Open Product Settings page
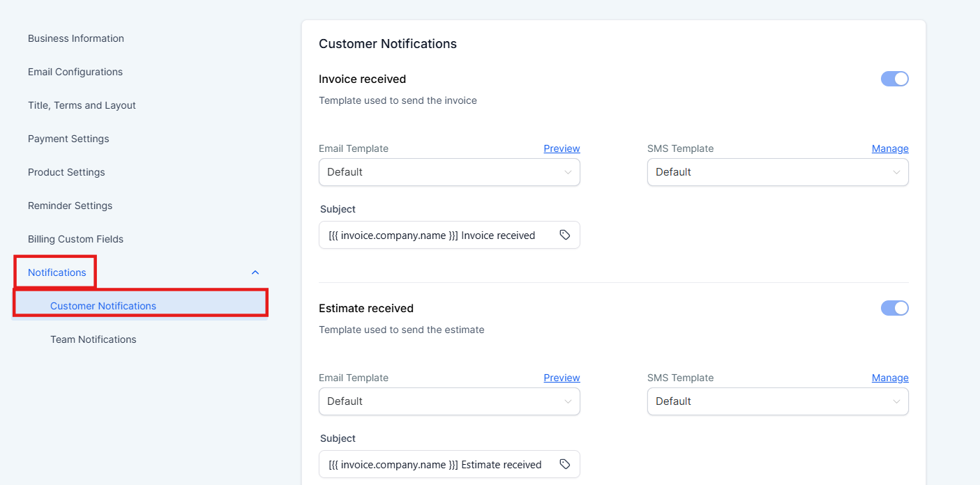Image resolution: width=980 pixels, height=485 pixels. click(66, 172)
